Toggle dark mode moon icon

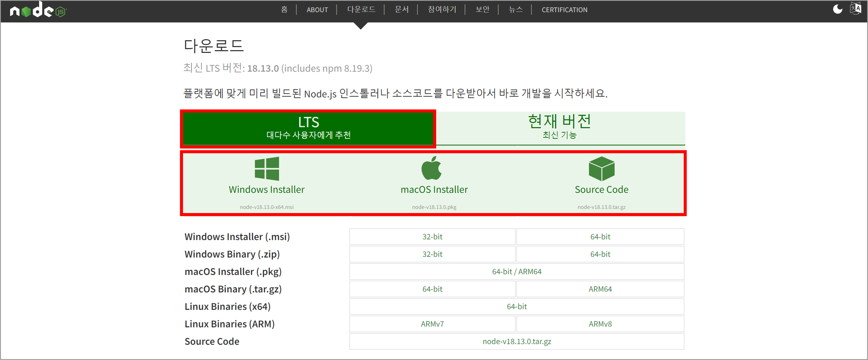click(837, 9)
